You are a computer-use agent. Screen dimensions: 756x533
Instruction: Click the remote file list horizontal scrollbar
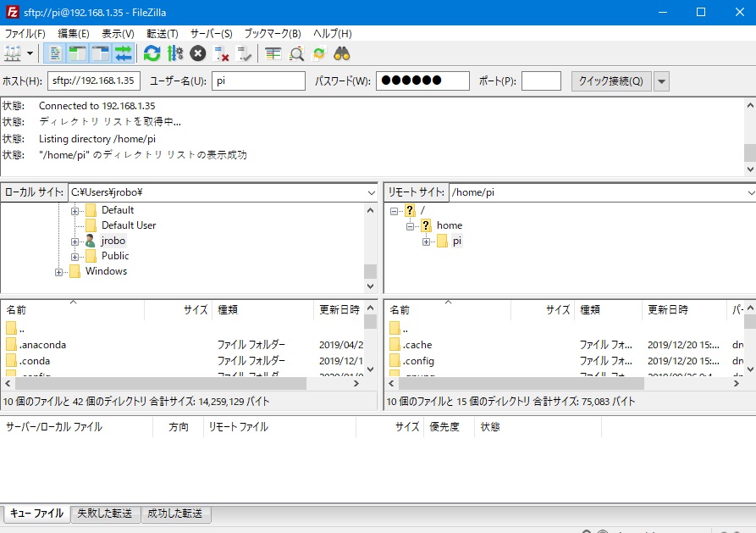(564, 383)
